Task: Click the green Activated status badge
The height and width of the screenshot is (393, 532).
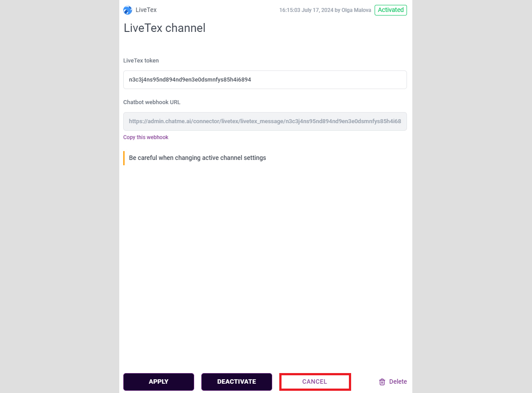Action: point(391,10)
